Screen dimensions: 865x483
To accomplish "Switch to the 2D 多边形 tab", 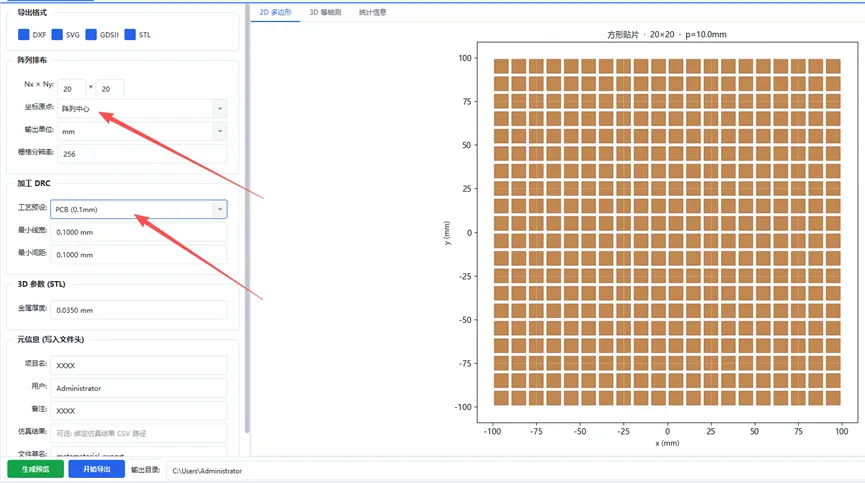I will click(275, 12).
